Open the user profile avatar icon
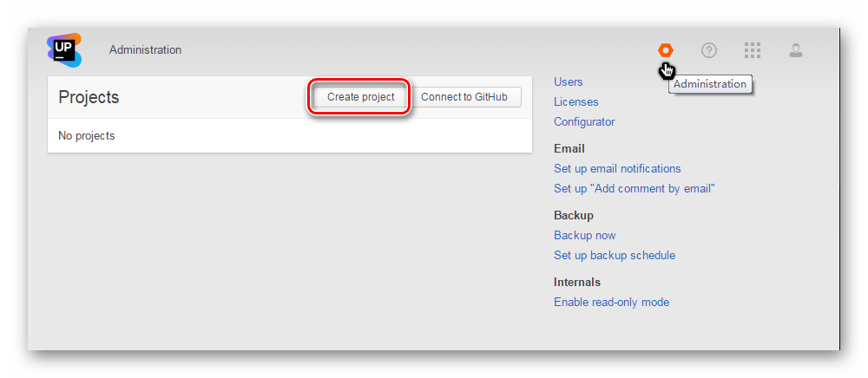 [x=795, y=50]
